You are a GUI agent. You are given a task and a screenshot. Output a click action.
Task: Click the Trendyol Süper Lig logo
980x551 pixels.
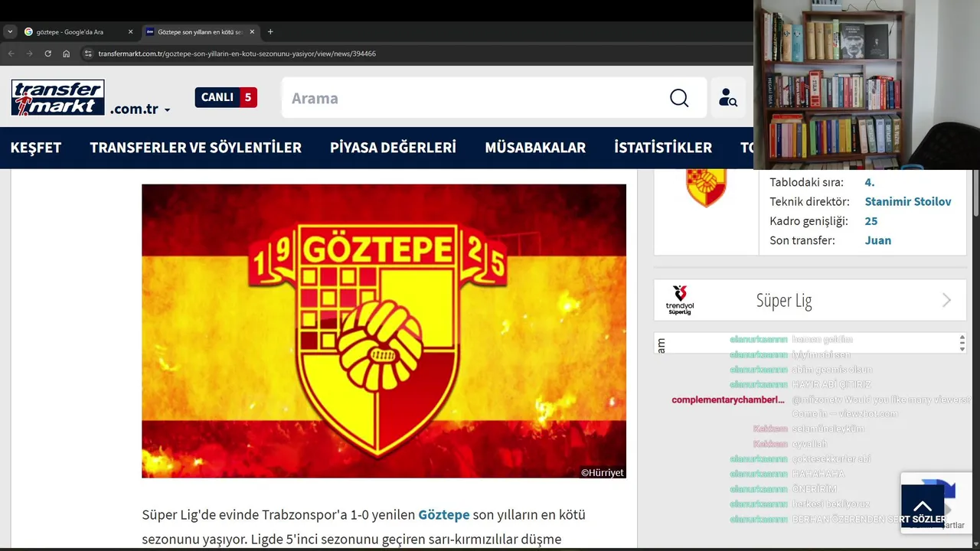coord(680,300)
